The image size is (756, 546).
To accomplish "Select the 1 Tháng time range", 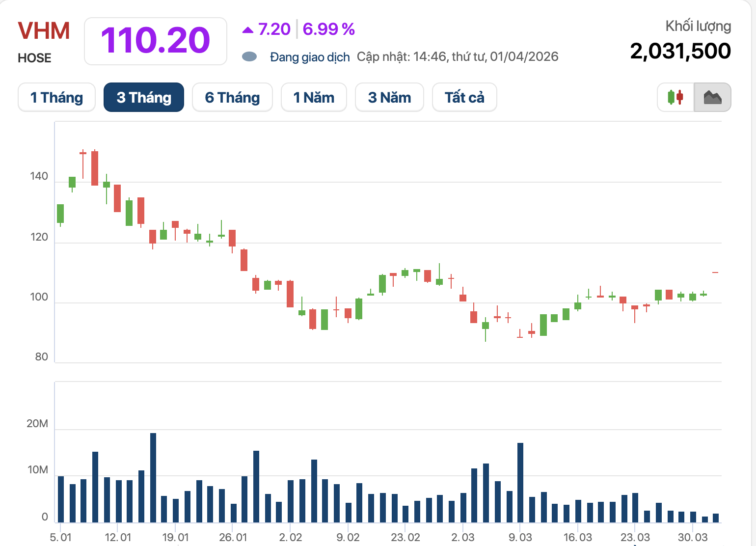I will [56, 97].
